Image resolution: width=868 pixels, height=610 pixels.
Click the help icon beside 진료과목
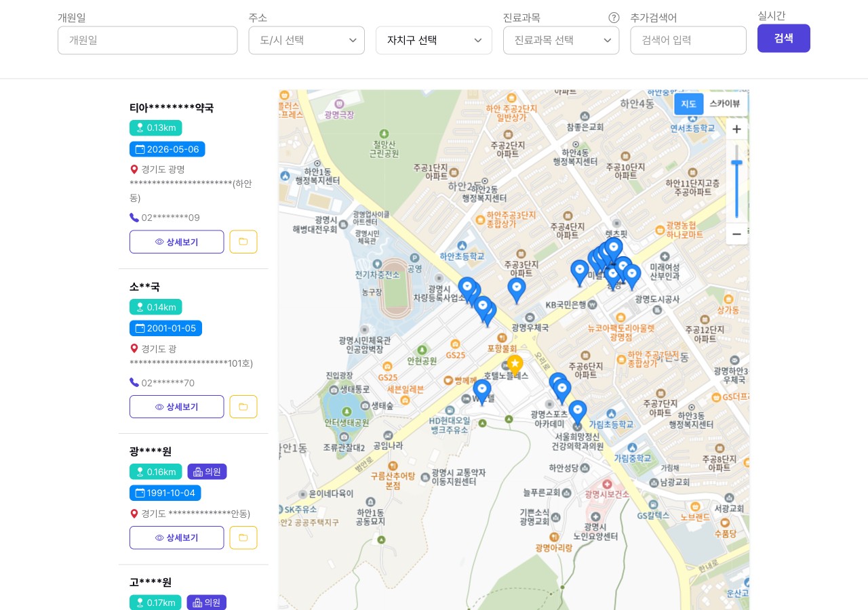pos(614,18)
